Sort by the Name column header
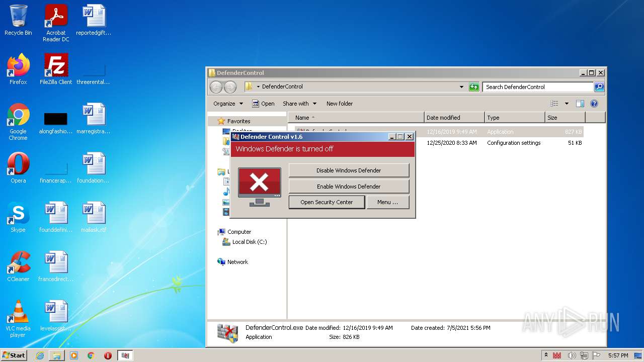This screenshot has height=362, width=644. 356,118
